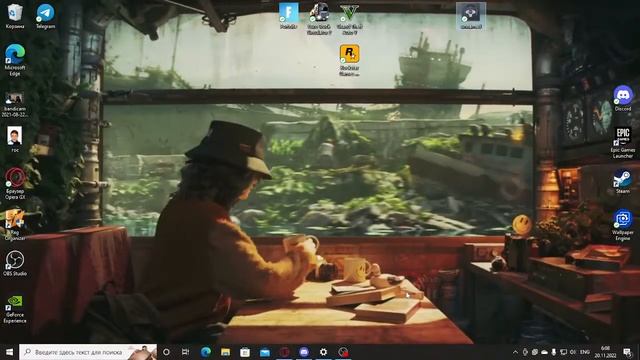The height and width of the screenshot is (360, 640).
Task: Launch Telegram from the desktop
Action: (45, 16)
